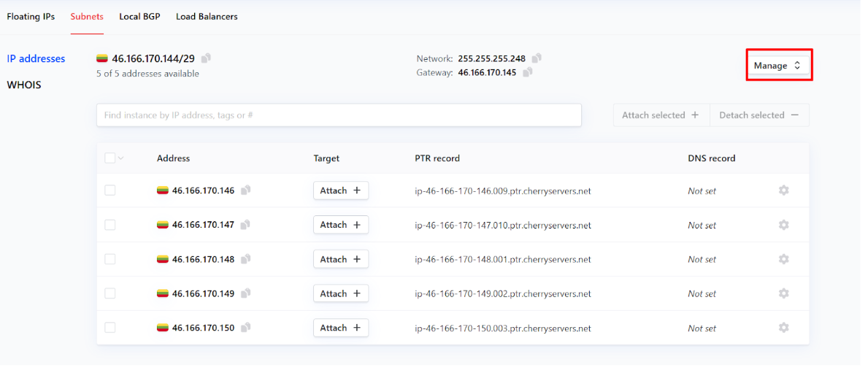
Task: Open the Load Balancers tab
Action: [x=207, y=17]
